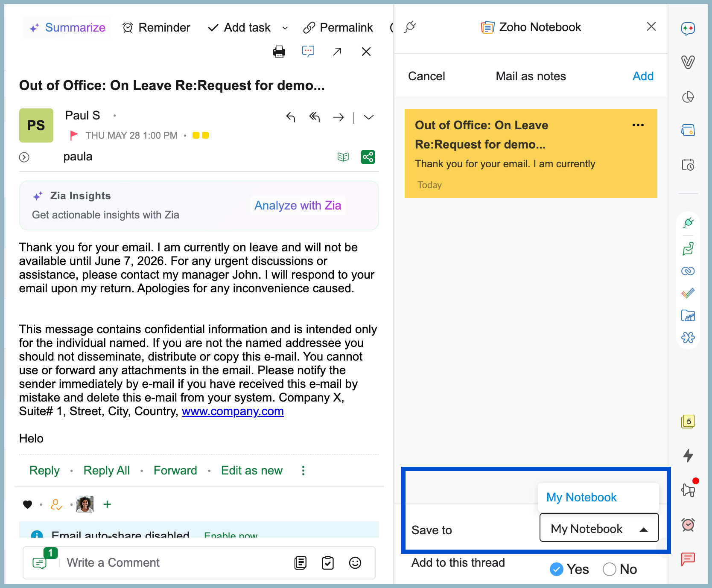Click the folder chart icon in the sidebar

(688, 315)
